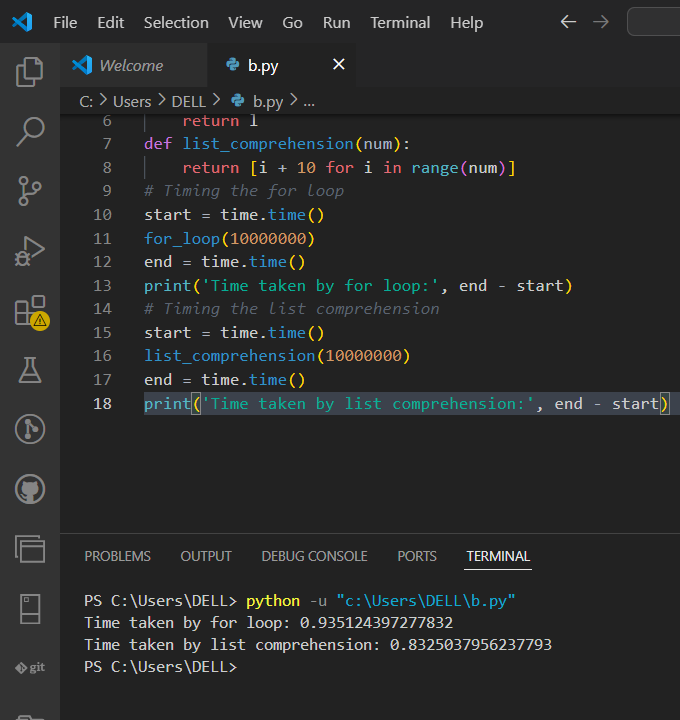The height and width of the screenshot is (720, 680).
Task: Open the Explorer view in the activity bar
Action: (x=30, y=72)
